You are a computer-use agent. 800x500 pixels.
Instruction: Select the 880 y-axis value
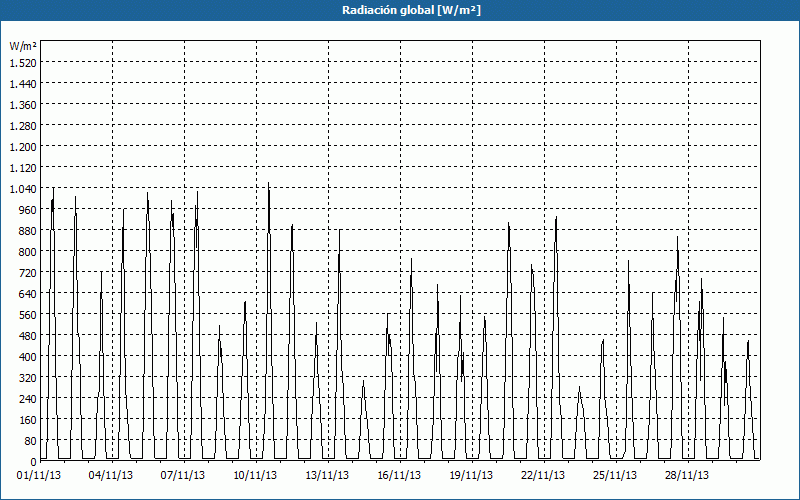28,231
